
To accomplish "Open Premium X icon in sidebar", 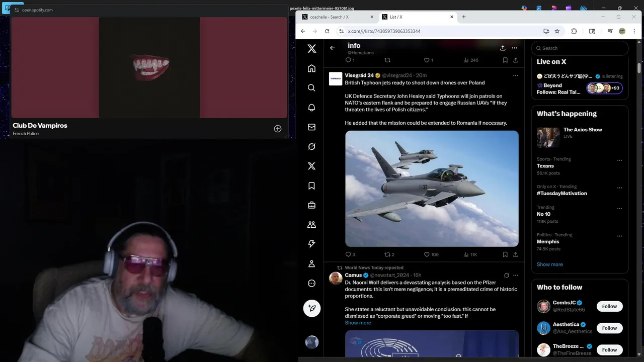I will pos(311,166).
